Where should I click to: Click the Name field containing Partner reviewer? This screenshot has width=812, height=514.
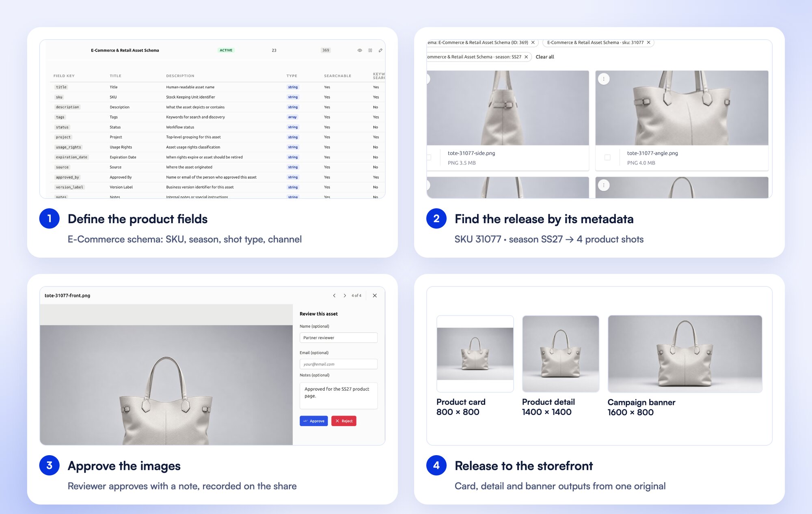pyautogui.click(x=339, y=338)
